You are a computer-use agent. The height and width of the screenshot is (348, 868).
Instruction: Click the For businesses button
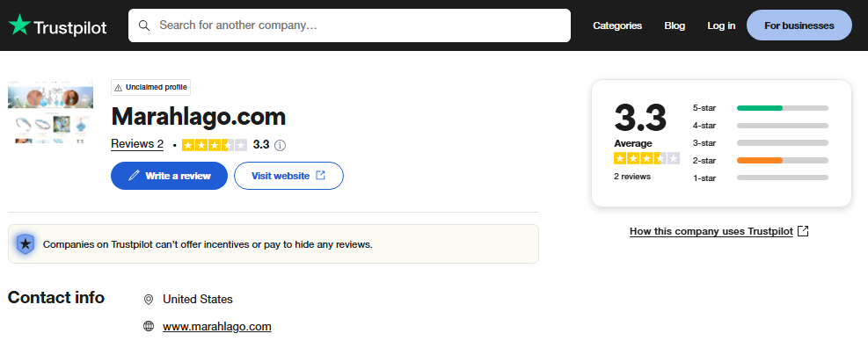pyautogui.click(x=799, y=25)
